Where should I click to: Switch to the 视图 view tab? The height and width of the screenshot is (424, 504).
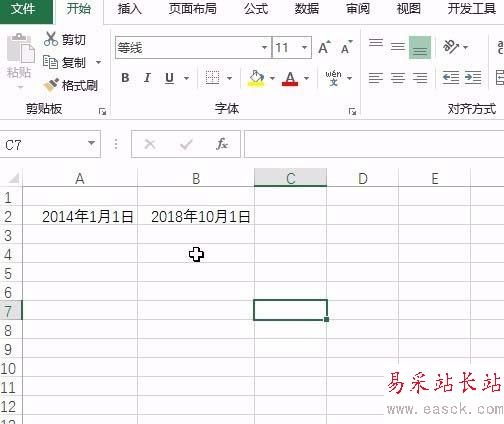click(409, 9)
